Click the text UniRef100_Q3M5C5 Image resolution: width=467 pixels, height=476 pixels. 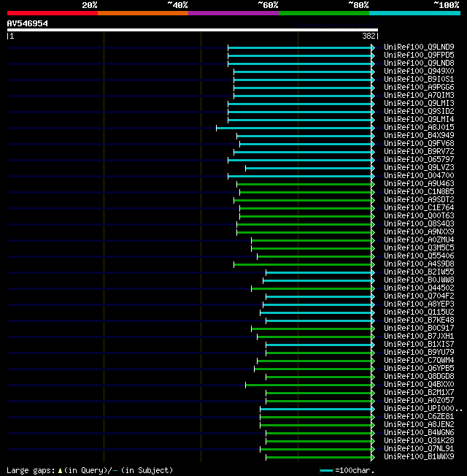419,247
